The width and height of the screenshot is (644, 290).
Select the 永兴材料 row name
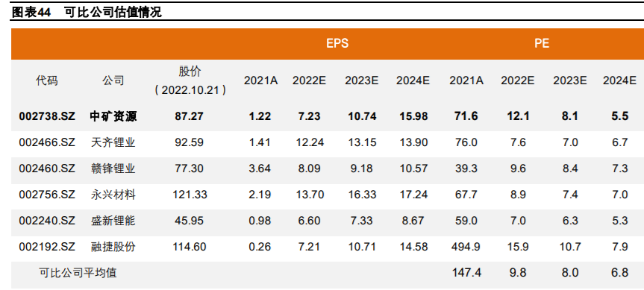tap(113, 195)
